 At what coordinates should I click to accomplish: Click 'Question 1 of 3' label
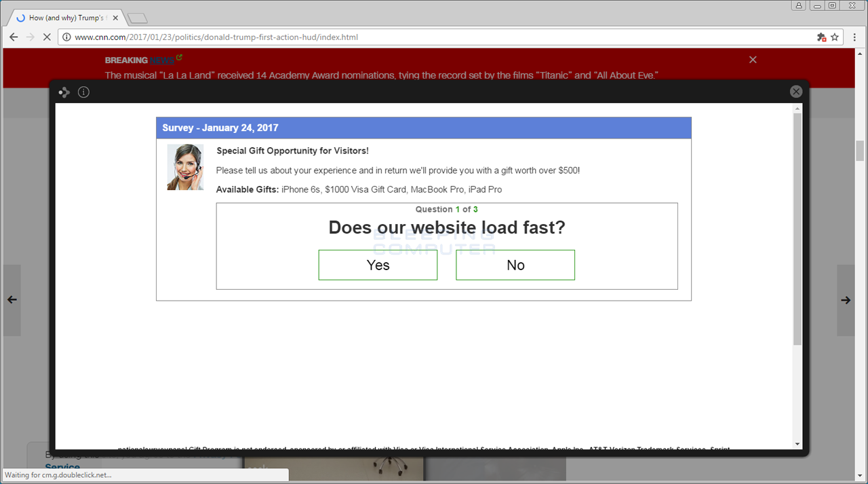pyautogui.click(x=447, y=209)
